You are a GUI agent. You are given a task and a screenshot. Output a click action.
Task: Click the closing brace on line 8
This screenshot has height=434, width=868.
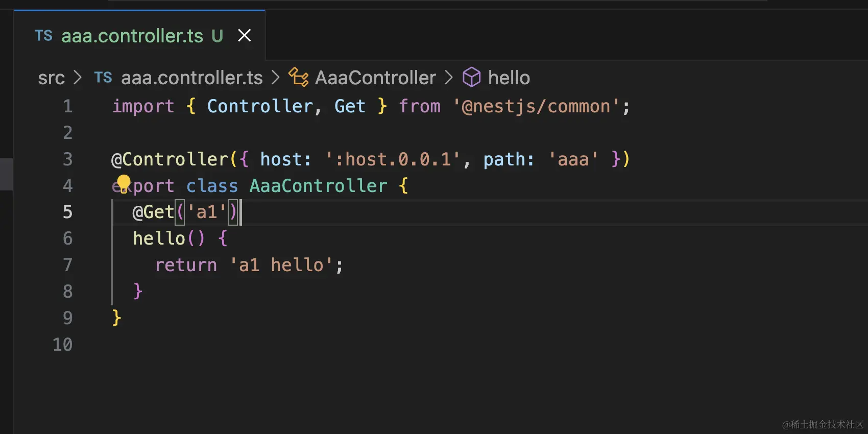[x=138, y=291]
